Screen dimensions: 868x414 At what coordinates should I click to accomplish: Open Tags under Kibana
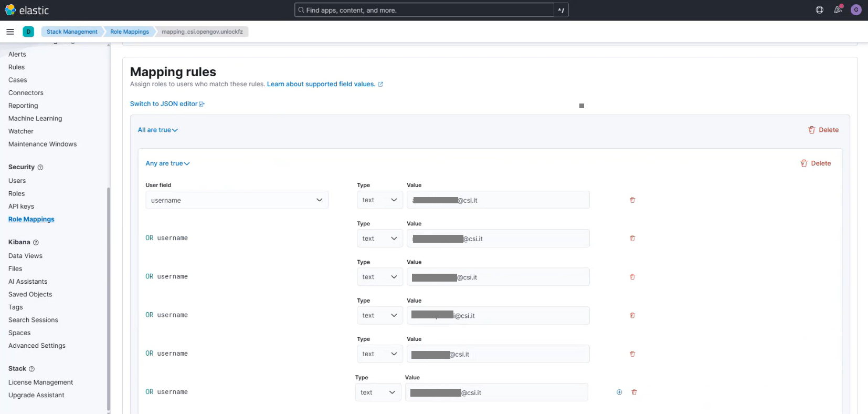click(x=16, y=307)
